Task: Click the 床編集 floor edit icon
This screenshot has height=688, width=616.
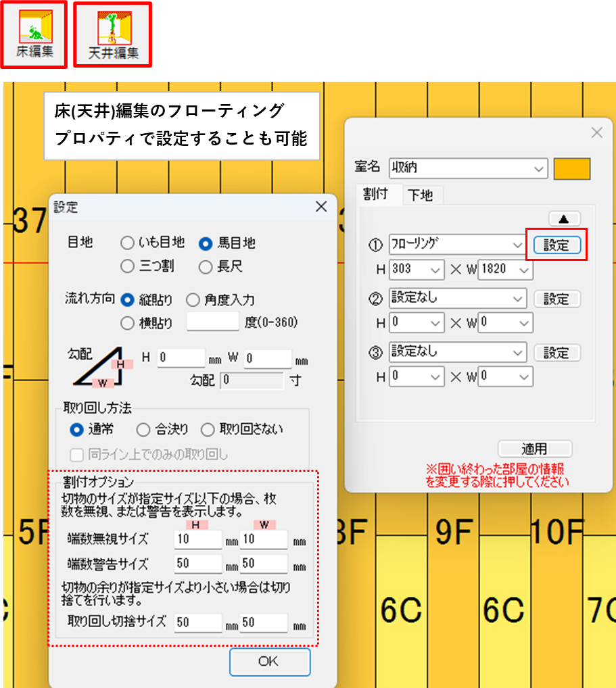Action: click(x=34, y=34)
